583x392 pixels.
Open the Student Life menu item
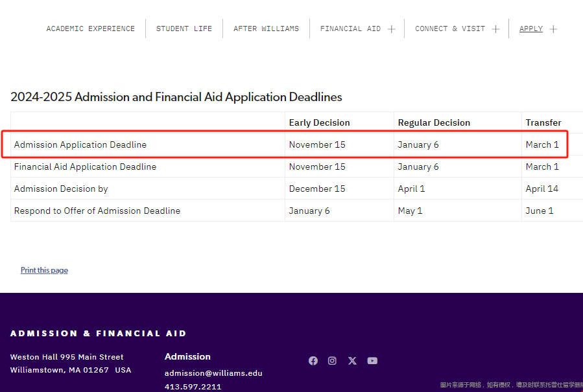[184, 29]
